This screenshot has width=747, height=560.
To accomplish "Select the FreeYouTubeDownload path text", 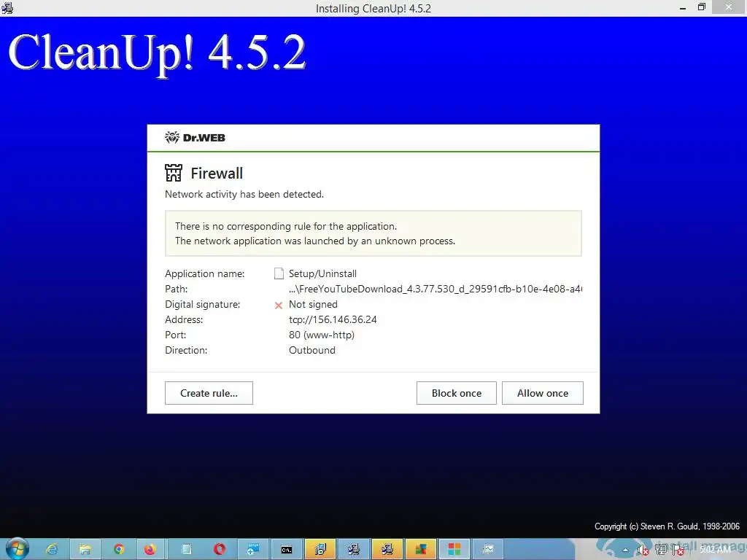I will [435, 289].
